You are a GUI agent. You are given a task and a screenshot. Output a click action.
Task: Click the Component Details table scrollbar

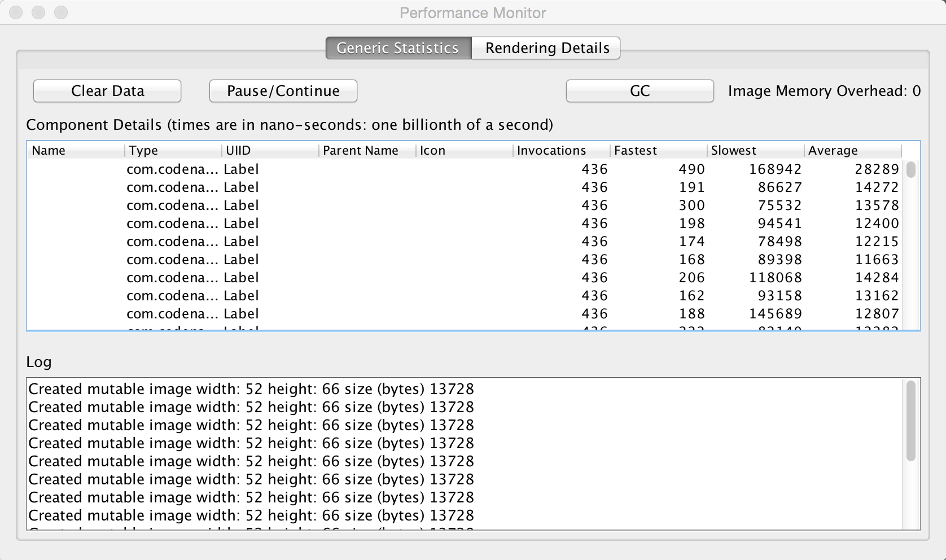910,169
